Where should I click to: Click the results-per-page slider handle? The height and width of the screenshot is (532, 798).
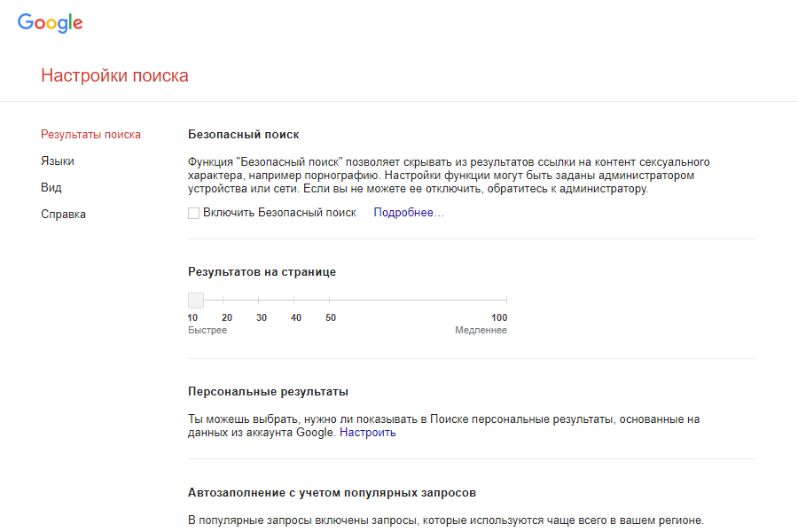coord(196,301)
